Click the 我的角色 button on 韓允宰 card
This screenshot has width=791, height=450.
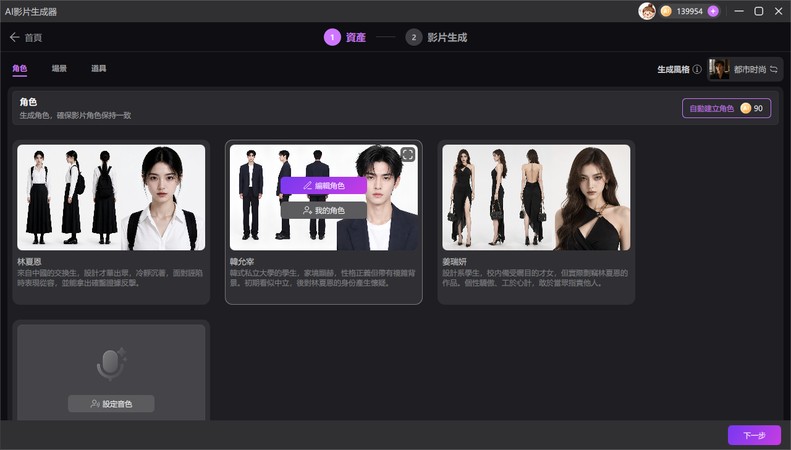tap(323, 210)
